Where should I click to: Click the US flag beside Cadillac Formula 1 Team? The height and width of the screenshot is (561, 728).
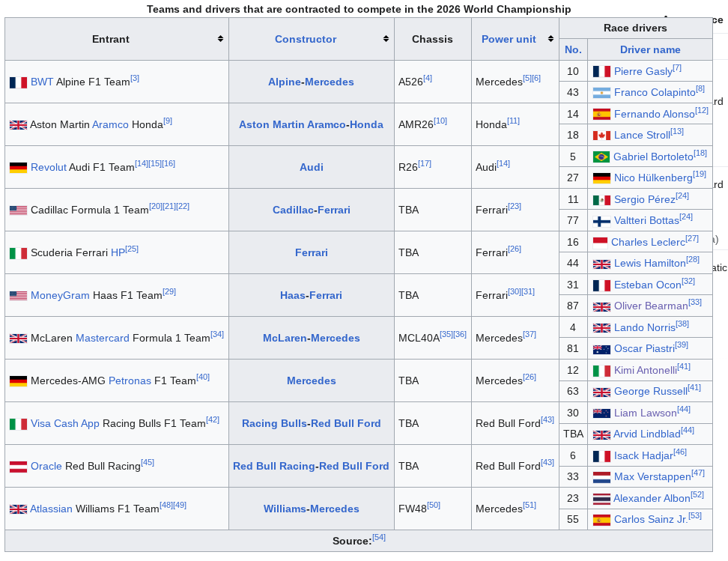coord(18,210)
